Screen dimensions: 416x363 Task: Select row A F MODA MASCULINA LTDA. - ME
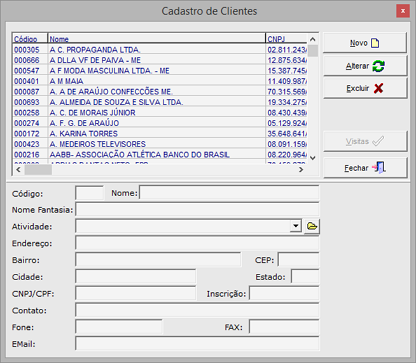160,71
